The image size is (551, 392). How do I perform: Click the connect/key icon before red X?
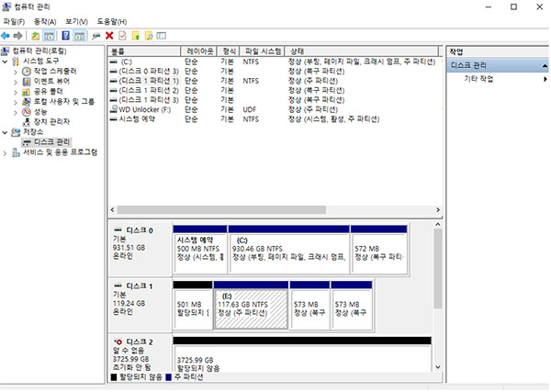tap(96, 36)
